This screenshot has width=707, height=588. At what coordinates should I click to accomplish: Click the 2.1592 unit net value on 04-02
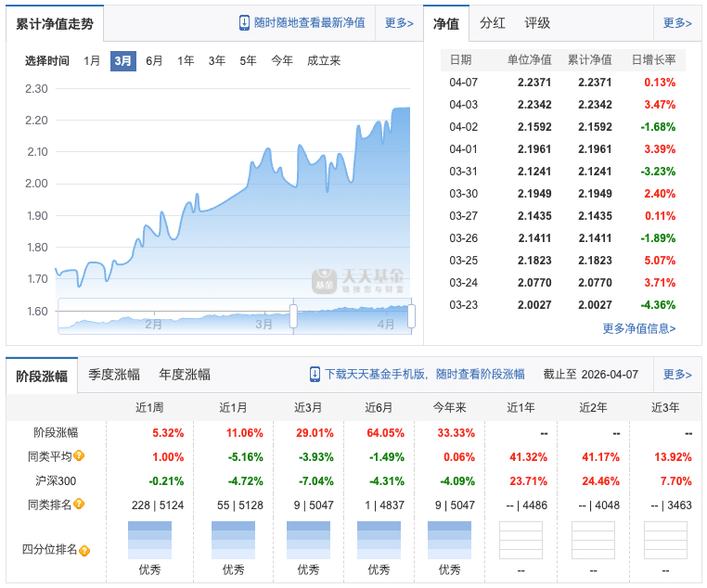534,127
